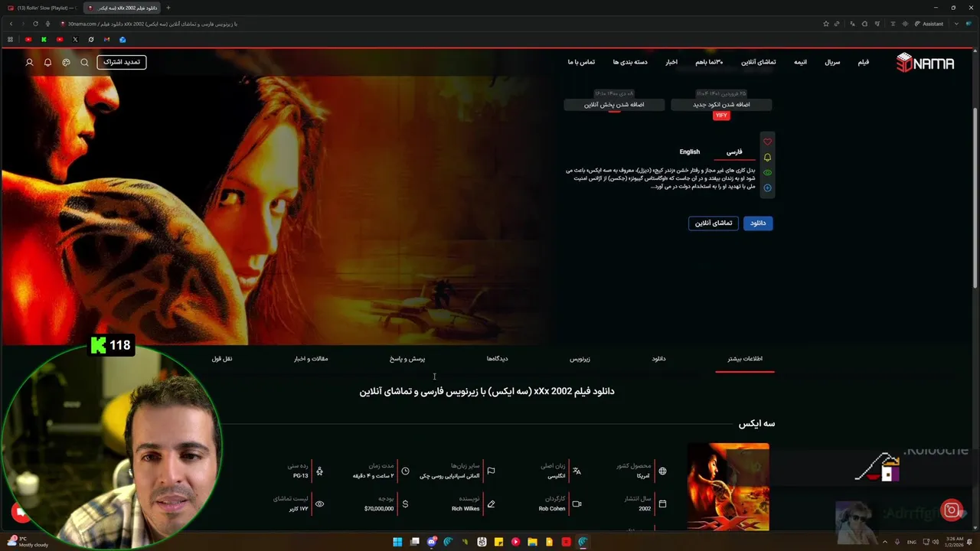Click the director name Rob Cohen
980x551 pixels.
551,508
